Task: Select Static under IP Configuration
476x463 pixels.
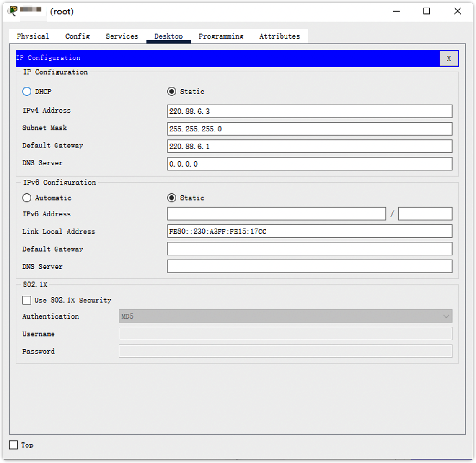Action: pos(172,91)
